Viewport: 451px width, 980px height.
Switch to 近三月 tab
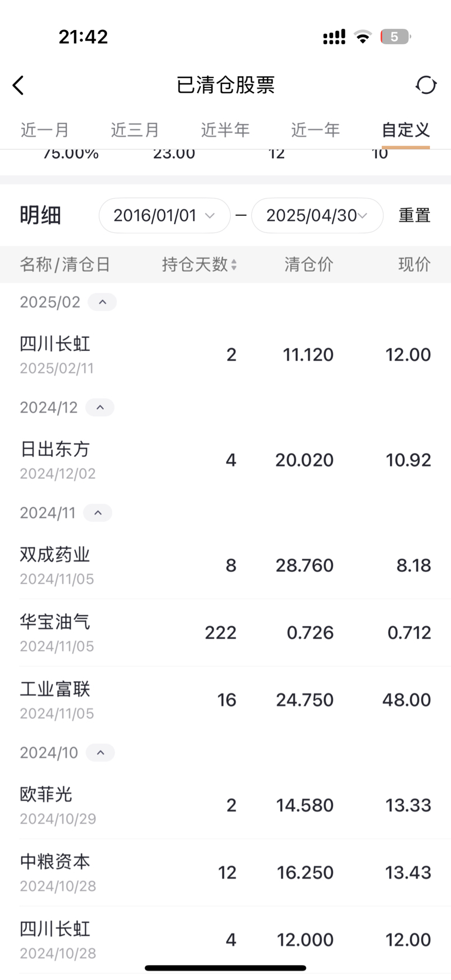135,130
